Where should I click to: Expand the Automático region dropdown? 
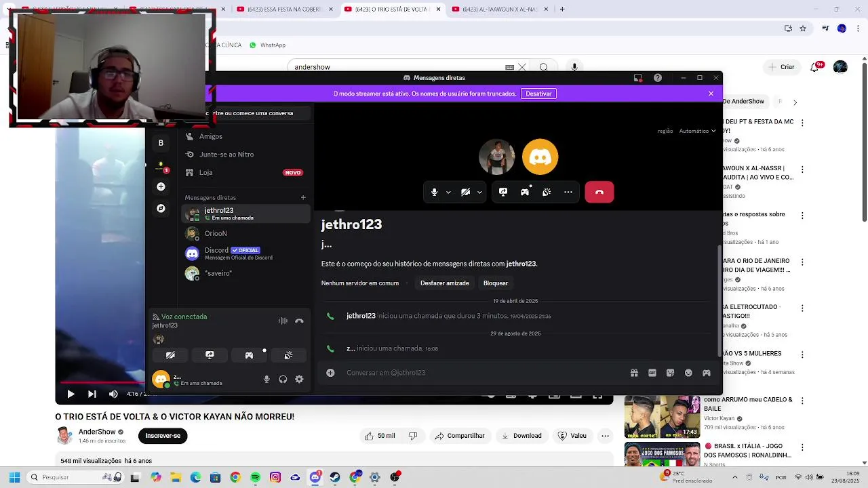[x=697, y=131]
